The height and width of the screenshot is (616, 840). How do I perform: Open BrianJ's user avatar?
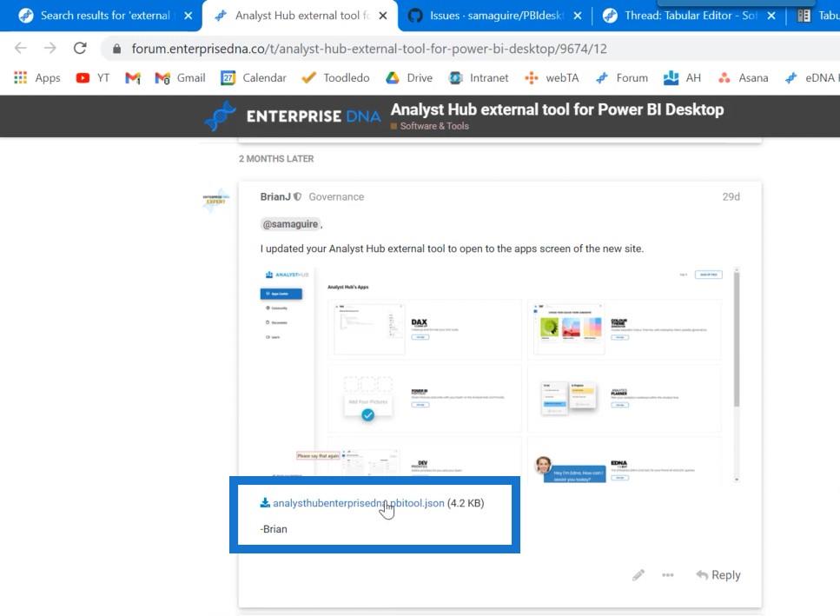point(216,200)
